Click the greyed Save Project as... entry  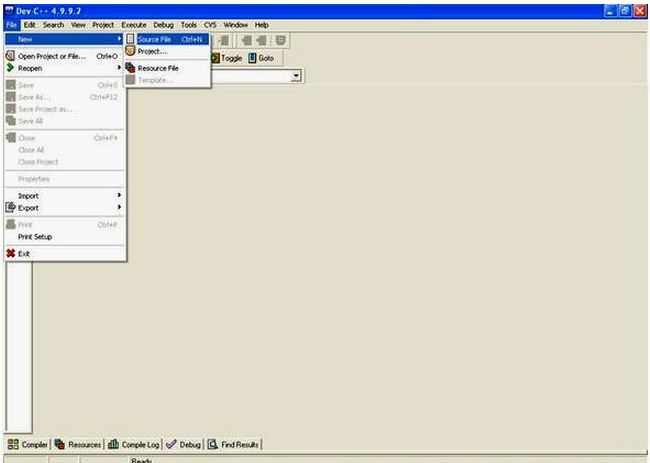[64, 109]
